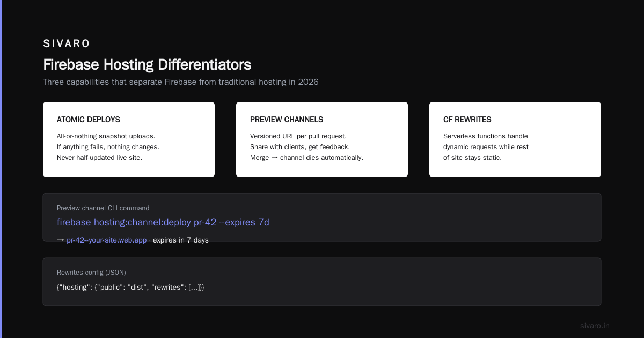Click 'Never half-updated live site.' line

(99, 158)
